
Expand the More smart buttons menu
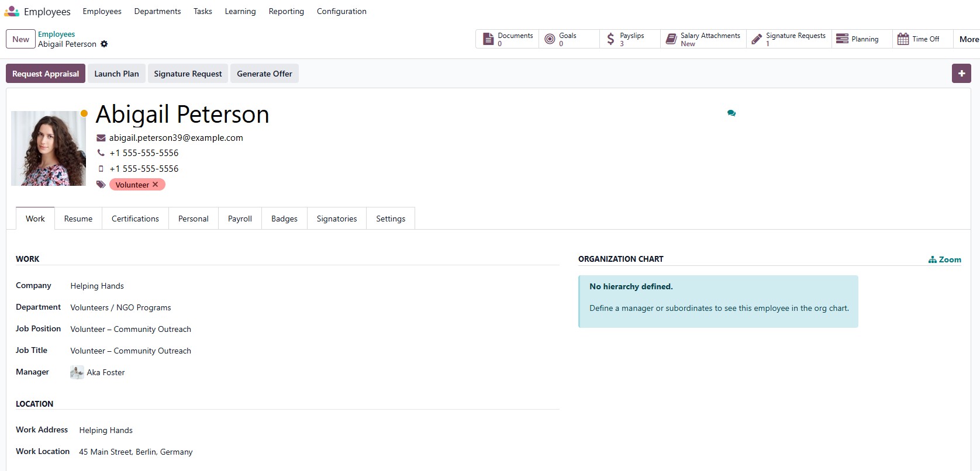[x=968, y=39]
